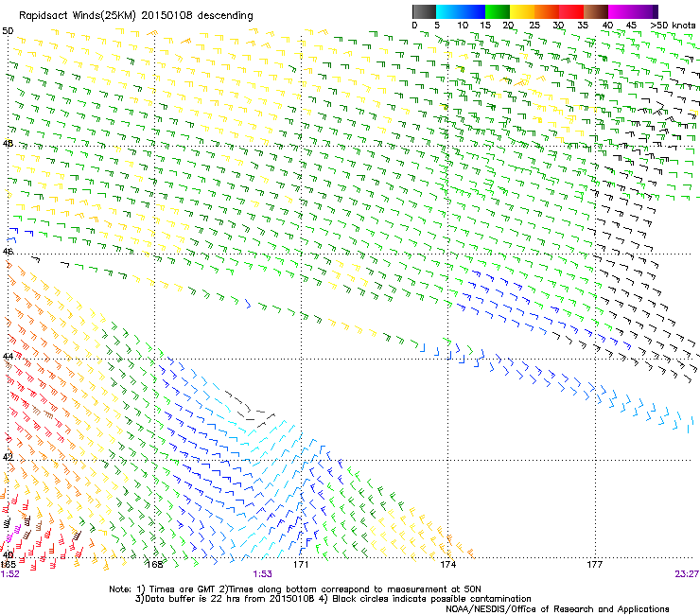Click the legend label '35'

pos(583,26)
